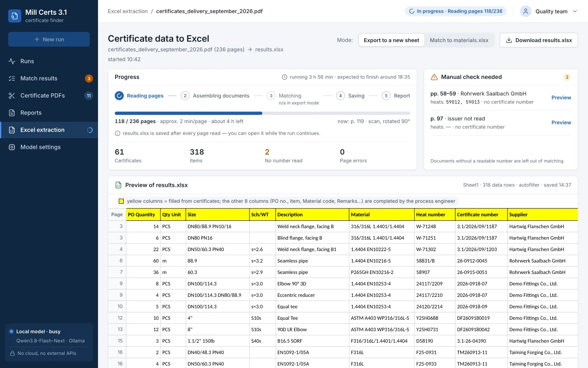Click the Heat number column header
The image size is (588, 368).
point(435,215)
